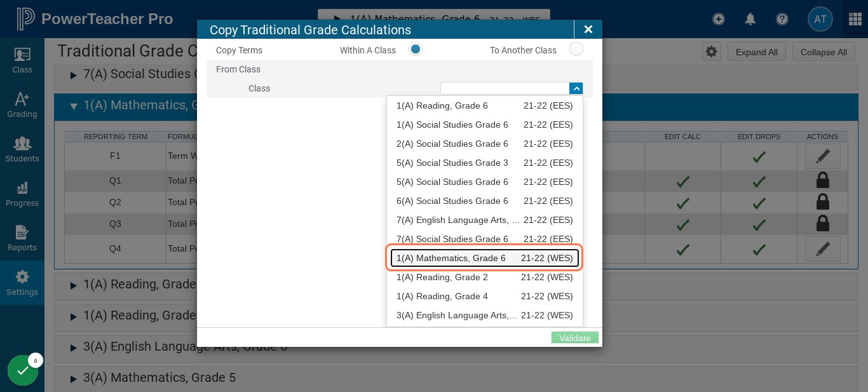Click the Q3 row Edit Drops checkmark
The height and width of the screenshot is (392, 868).
click(759, 225)
